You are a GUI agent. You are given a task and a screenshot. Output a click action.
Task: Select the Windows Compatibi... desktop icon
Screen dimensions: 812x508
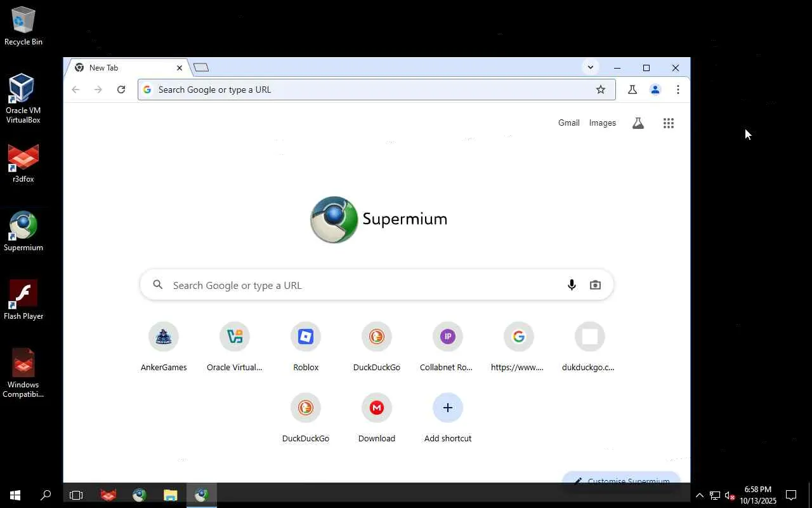click(x=23, y=373)
